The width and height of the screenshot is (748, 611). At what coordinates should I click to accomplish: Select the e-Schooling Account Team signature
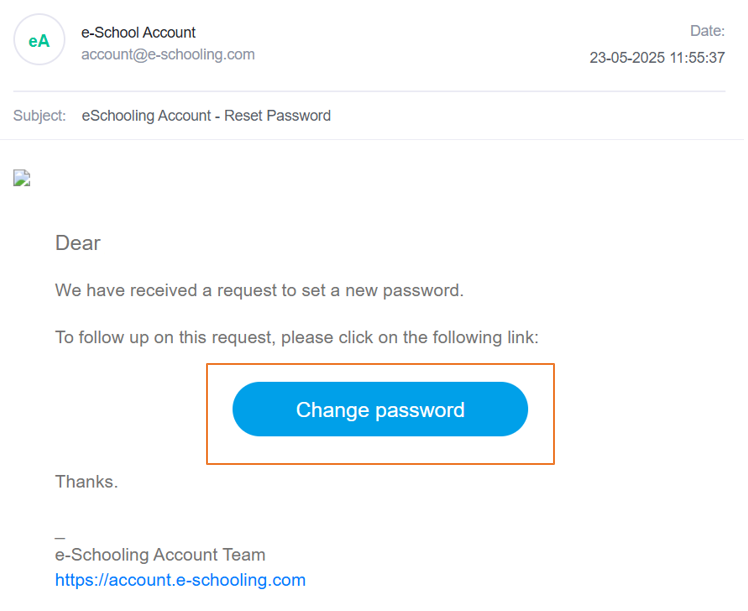tap(160, 555)
